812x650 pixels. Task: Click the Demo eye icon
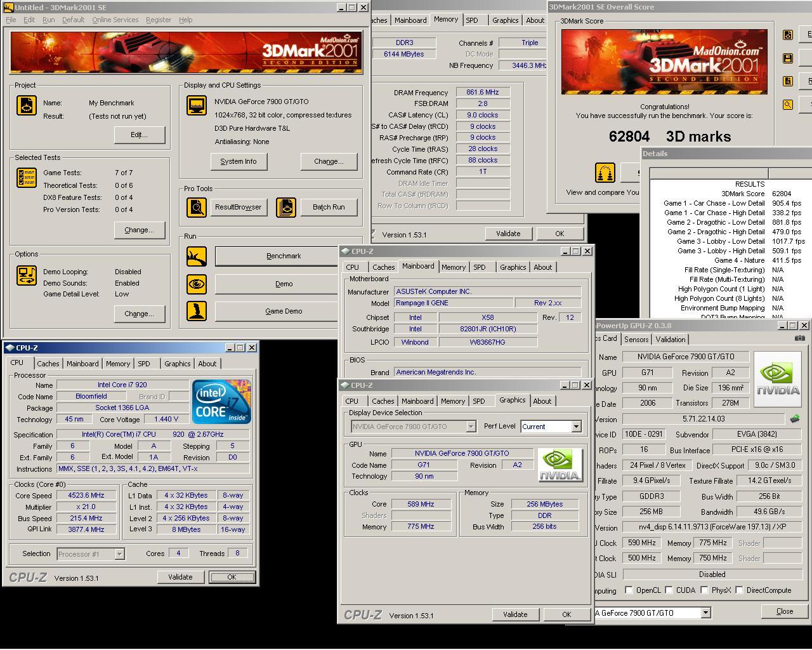pyautogui.click(x=197, y=284)
